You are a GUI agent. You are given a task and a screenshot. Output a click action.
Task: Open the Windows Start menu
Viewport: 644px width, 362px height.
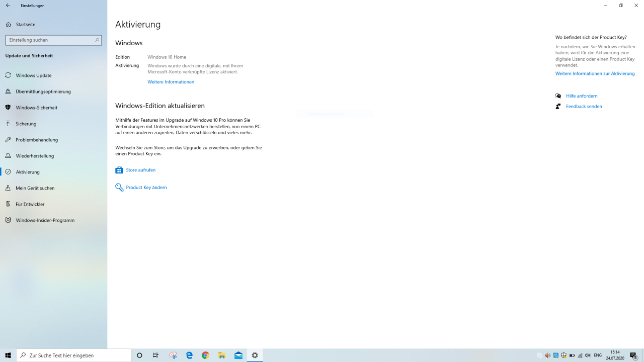[x=8, y=355]
